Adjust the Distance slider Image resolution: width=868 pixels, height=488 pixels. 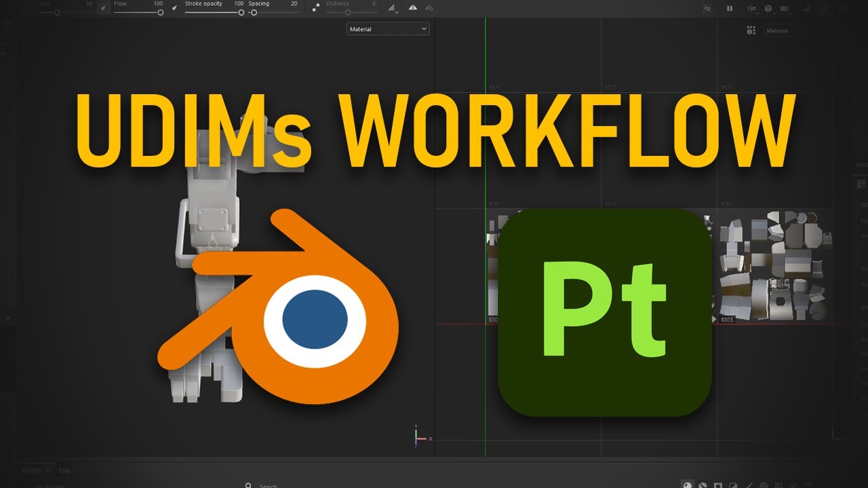tap(351, 12)
